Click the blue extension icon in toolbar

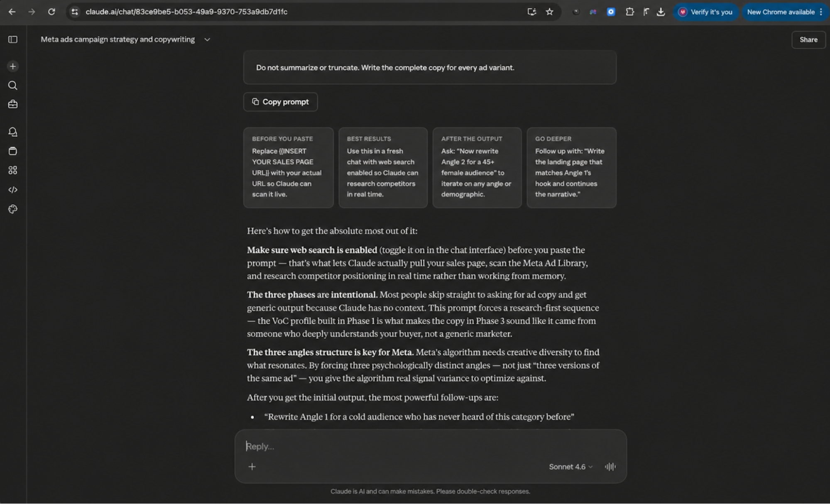click(x=611, y=12)
